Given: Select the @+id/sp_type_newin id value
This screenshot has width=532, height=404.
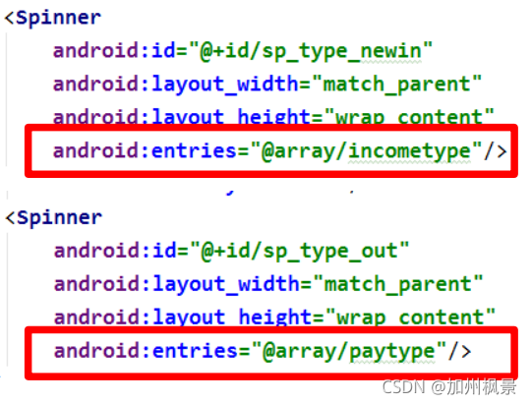Looking at the screenshot, I should (311, 51).
